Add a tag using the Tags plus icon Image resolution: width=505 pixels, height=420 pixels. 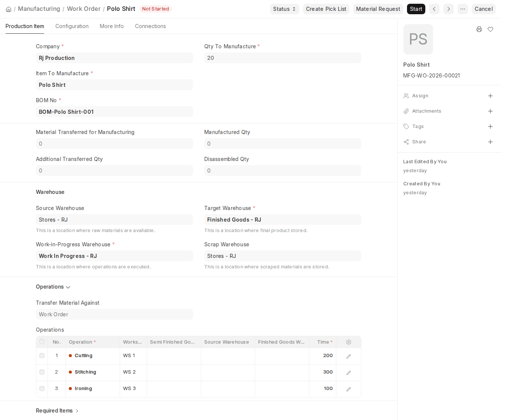point(490,127)
